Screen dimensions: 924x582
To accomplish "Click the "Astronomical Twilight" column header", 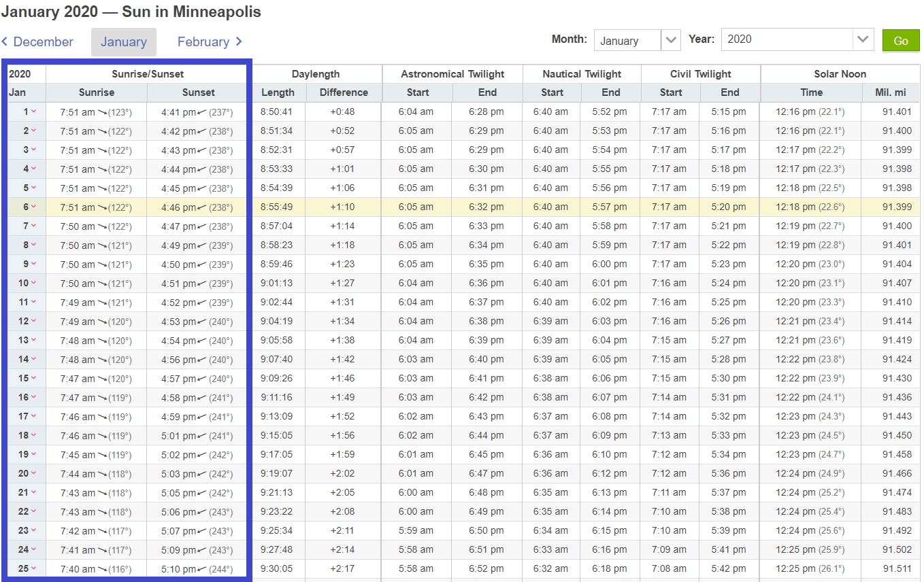I will 452,74.
